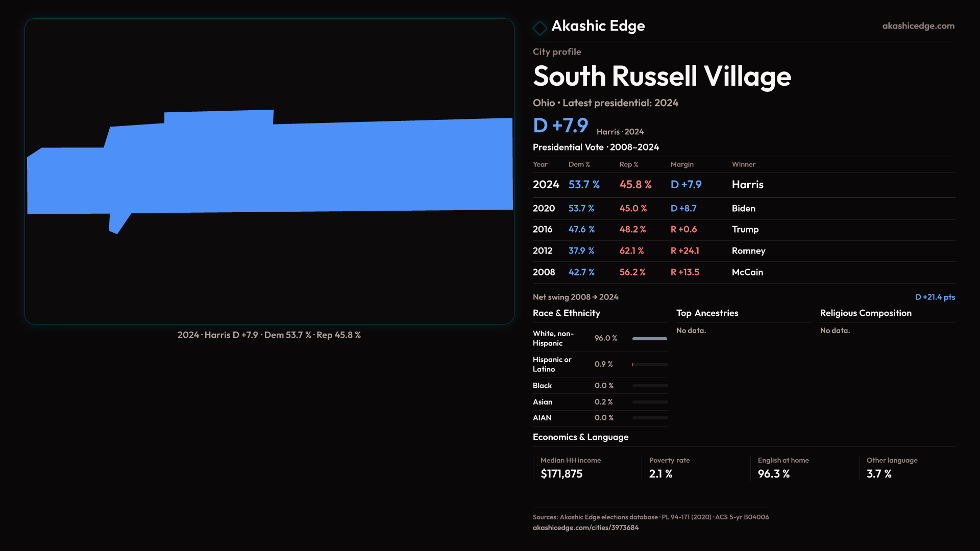Click the D +21.4 pts net swing value

[x=935, y=297]
